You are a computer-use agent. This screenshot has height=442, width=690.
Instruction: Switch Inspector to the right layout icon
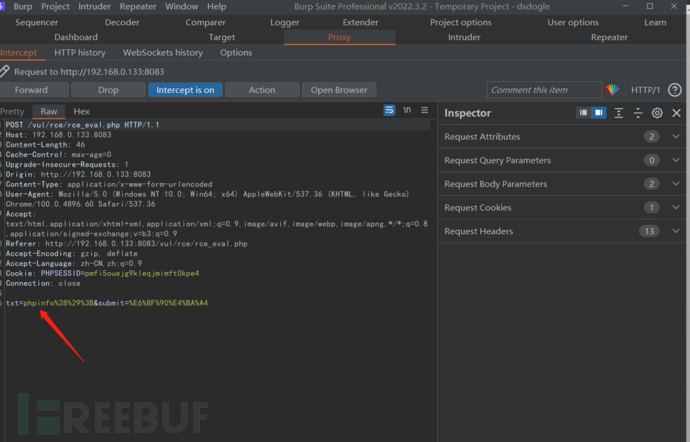coord(598,113)
